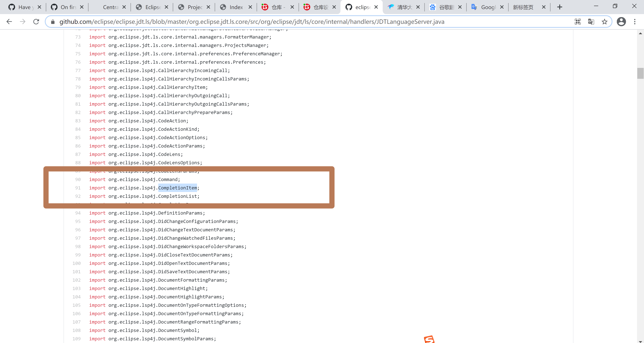
Task: Click the site security padlock icon
Action: point(53,22)
